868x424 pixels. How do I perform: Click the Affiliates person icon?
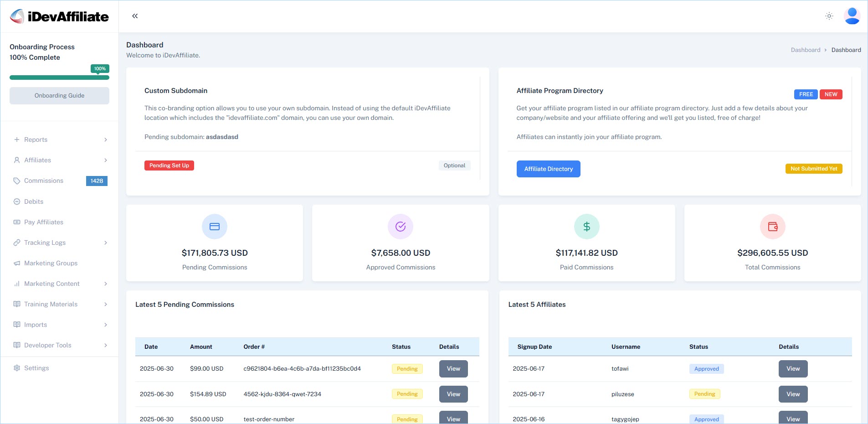pos(17,160)
